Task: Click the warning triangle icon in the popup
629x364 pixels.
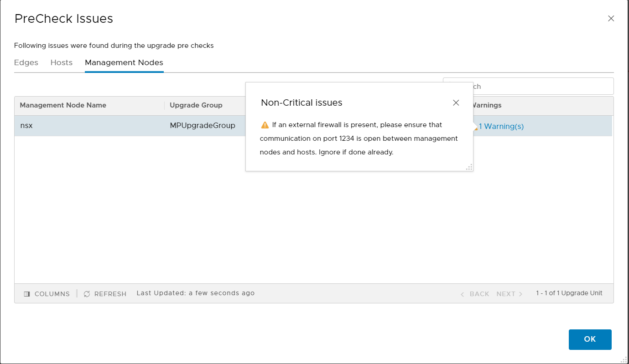Action: point(265,125)
